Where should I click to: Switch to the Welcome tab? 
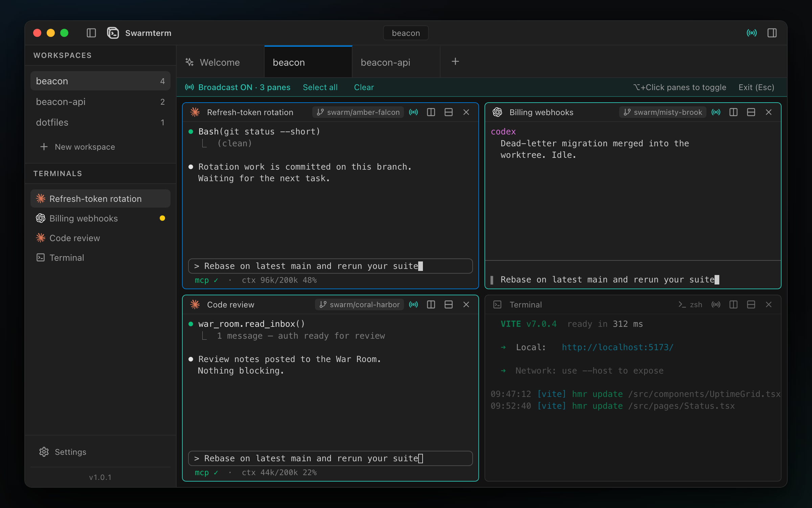coord(220,62)
